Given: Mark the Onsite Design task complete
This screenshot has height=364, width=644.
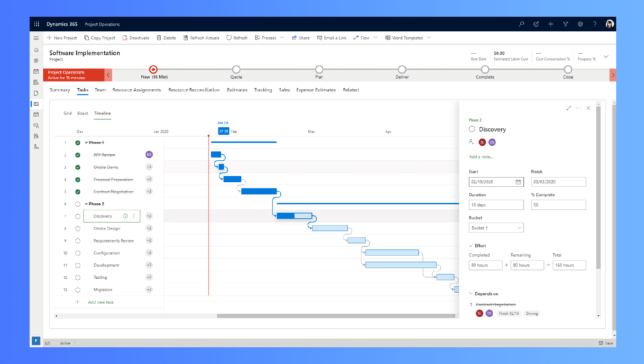Looking at the screenshot, I should 77,229.
